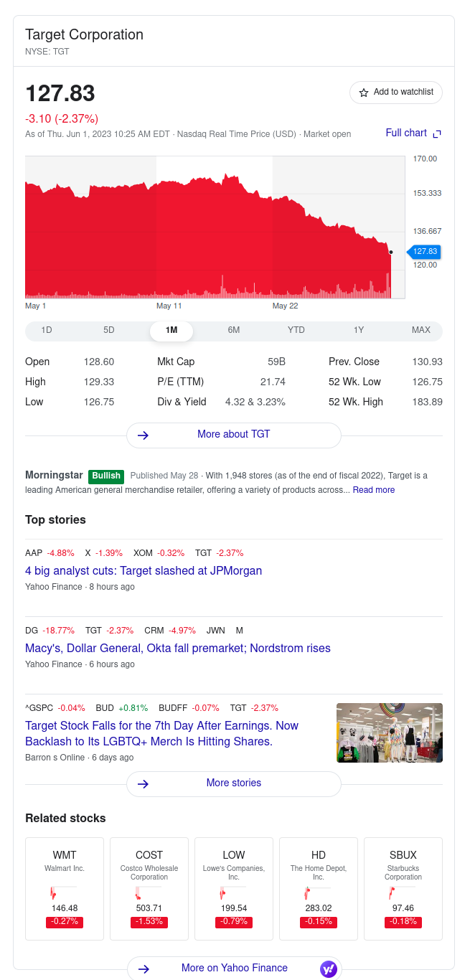
Task: Click the Open 128.60 value
Action: tap(99, 362)
